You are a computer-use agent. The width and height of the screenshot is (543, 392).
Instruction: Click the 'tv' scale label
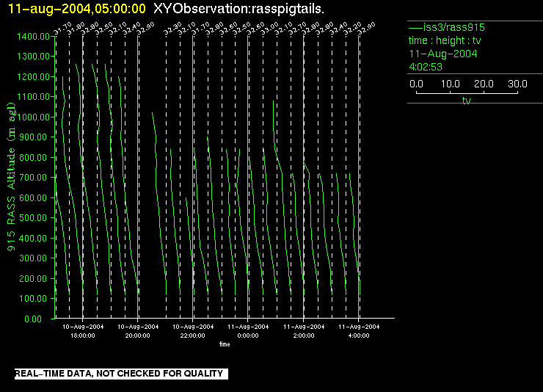click(466, 101)
